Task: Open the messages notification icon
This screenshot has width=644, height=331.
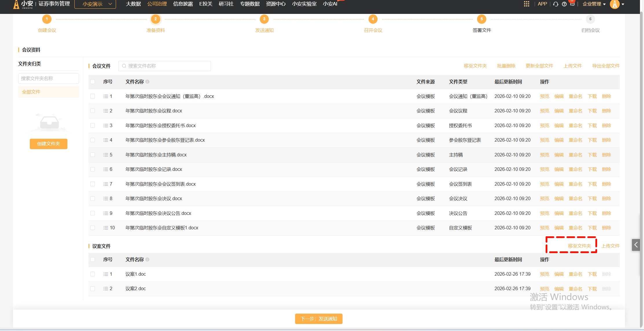Action: [x=572, y=3]
